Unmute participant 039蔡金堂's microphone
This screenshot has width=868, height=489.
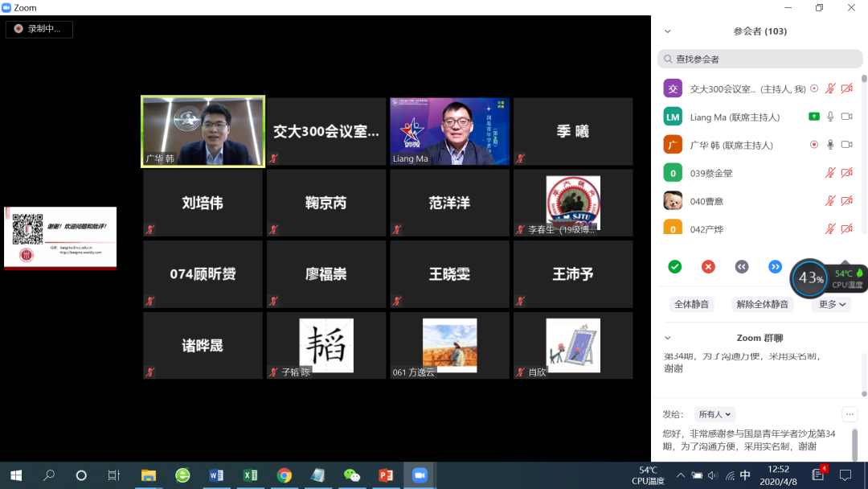(x=831, y=173)
